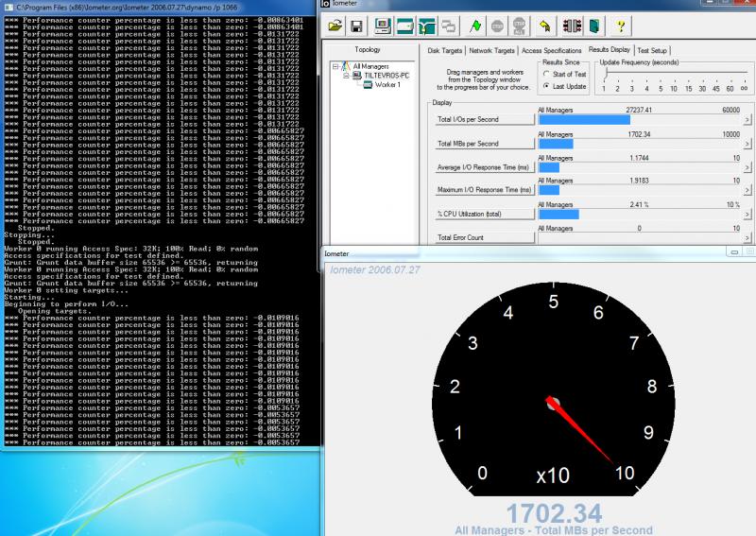Open the Maximum I/O Response Time chart arrow
The image size is (756, 536).
[747, 190]
